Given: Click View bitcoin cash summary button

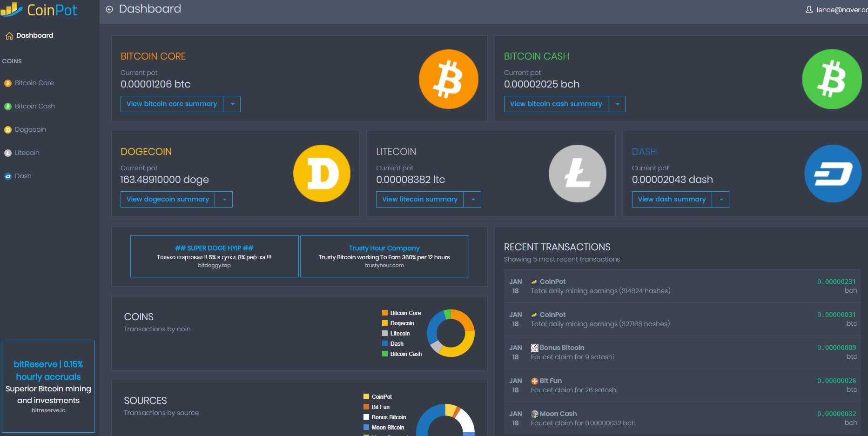Looking at the screenshot, I should [556, 104].
